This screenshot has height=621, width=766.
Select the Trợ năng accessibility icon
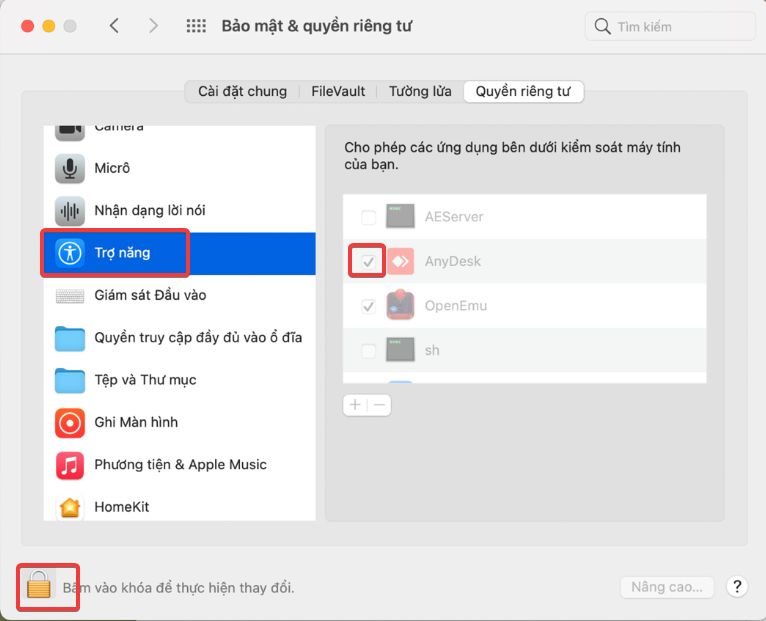coord(70,253)
